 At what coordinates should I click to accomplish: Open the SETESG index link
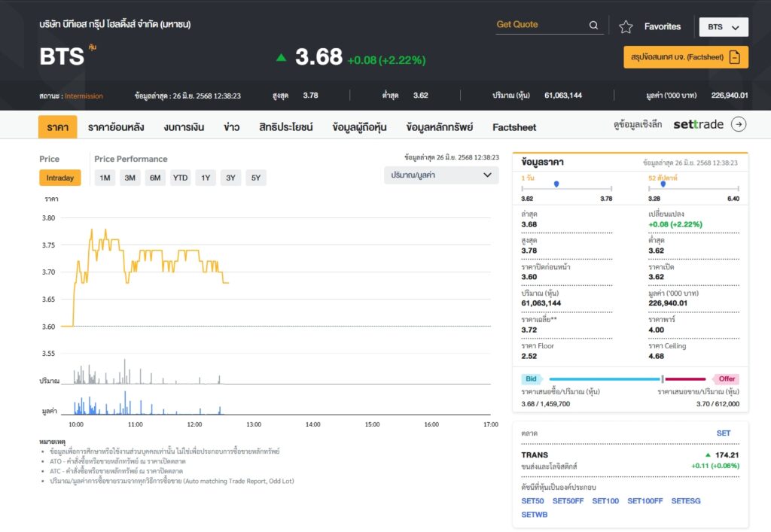point(685,501)
